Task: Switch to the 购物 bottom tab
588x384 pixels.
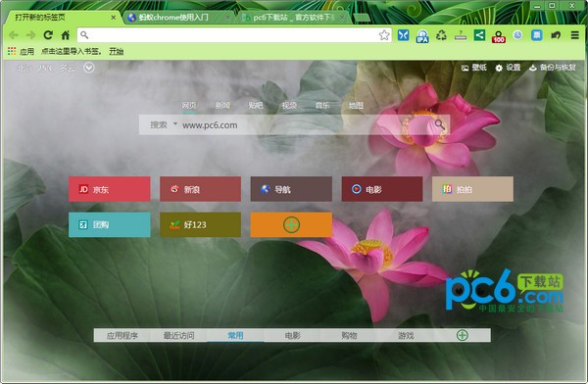Action: tap(349, 335)
